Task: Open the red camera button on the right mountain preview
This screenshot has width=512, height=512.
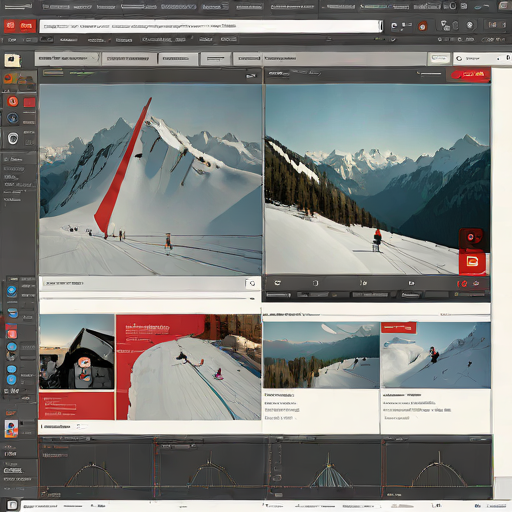Action: click(471, 238)
